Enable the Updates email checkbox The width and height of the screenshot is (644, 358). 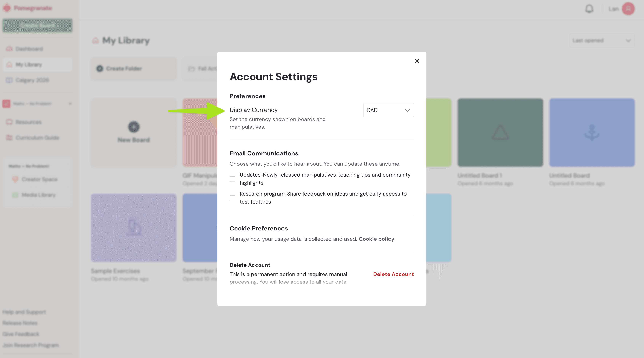click(232, 179)
